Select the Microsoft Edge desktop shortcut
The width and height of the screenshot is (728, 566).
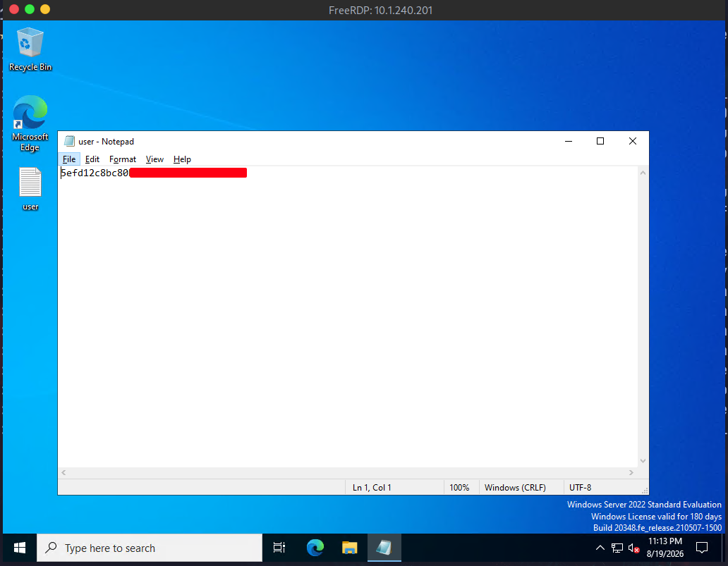point(30,123)
